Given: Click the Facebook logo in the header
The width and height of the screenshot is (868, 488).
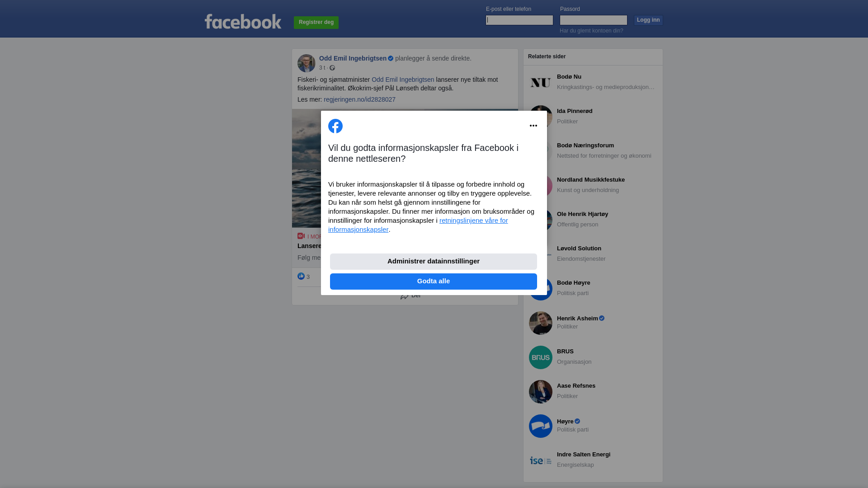Looking at the screenshot, I should coord(243,21).
